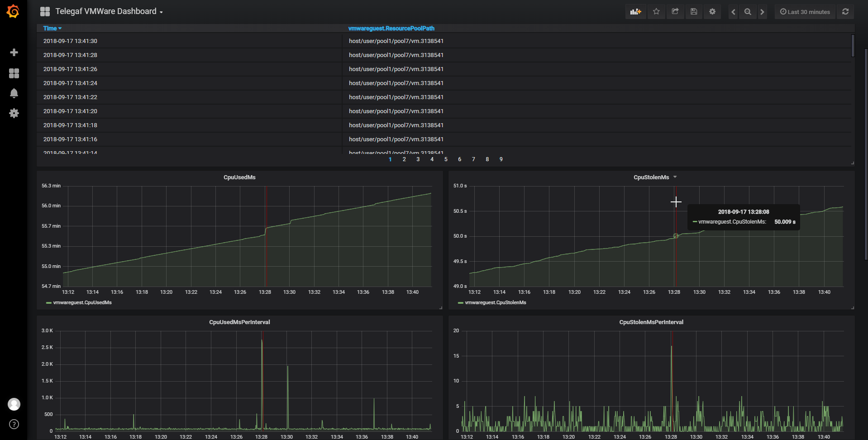Open CpuUsedMsPerInterval panel title menu
This screenshot has width=868, height=440.
click(x=239, y=322)
